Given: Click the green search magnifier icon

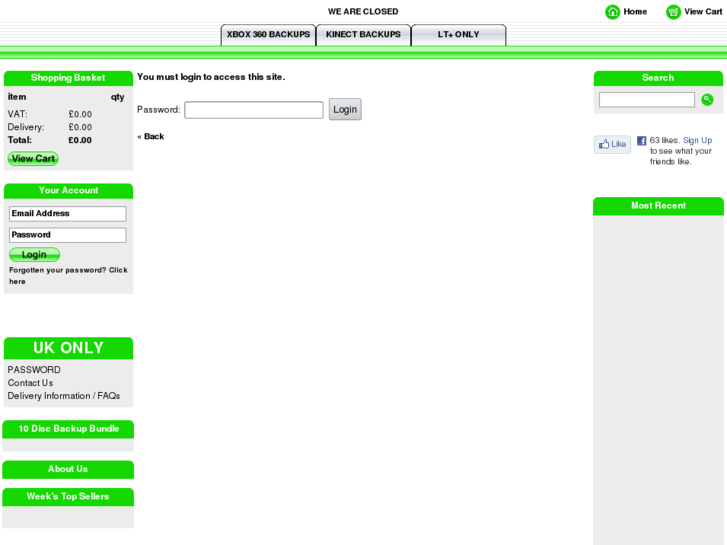Looking at the screenshot, I should tap(707, 100).
